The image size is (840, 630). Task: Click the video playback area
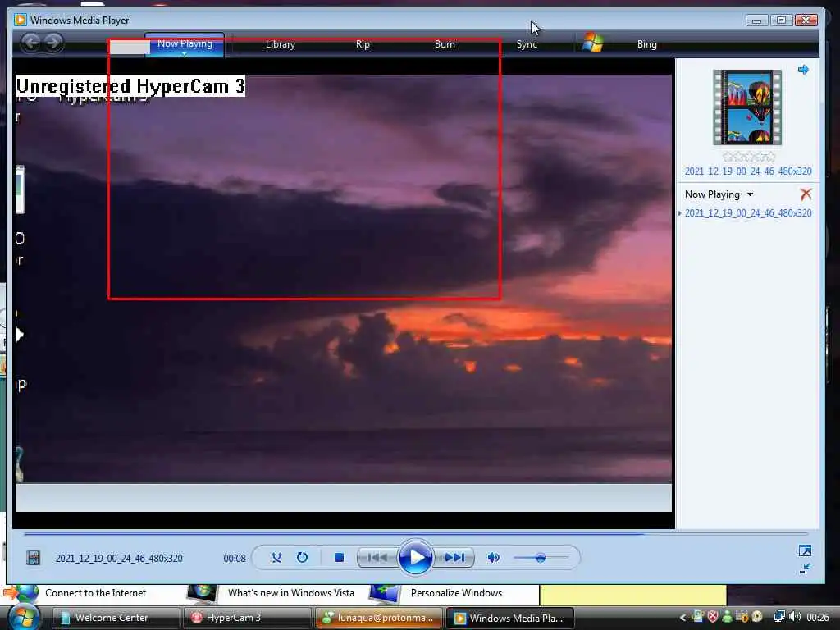click(x=344, y=293)
